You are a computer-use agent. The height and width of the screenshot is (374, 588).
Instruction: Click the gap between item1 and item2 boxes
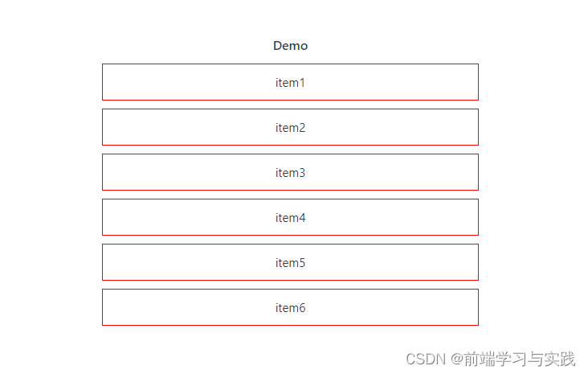[x=290, y=105]
